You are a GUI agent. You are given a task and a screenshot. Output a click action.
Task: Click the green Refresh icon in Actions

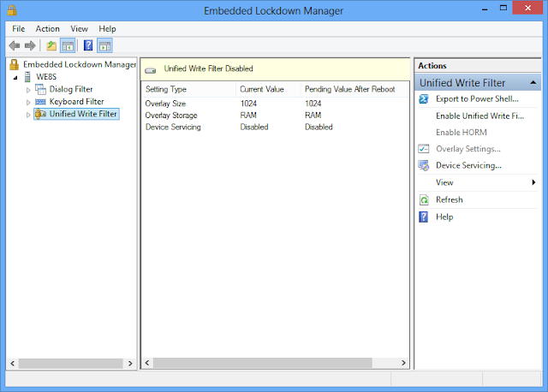424,199
